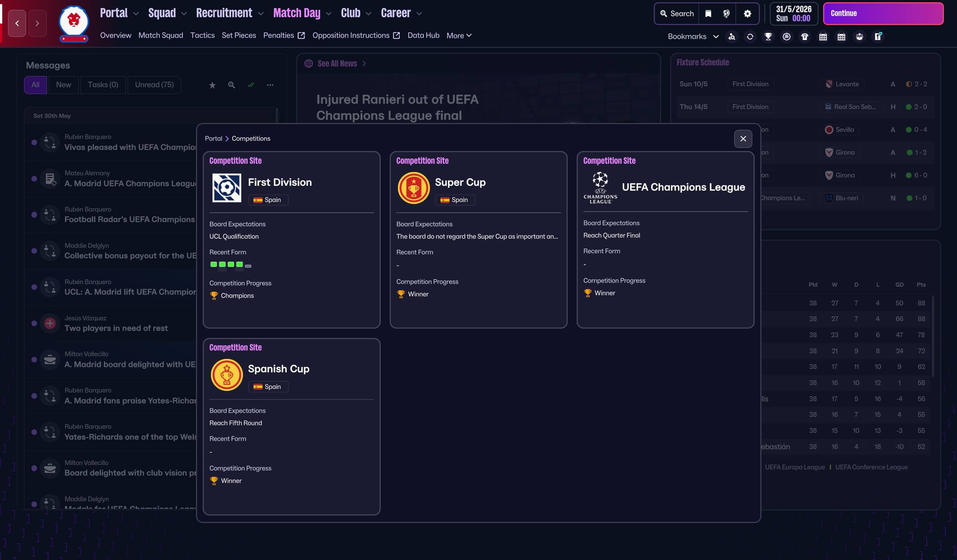Screen dimensions: 957x560
Task: Click the starred messages filter icon
Action: click(x=212, y=84)
